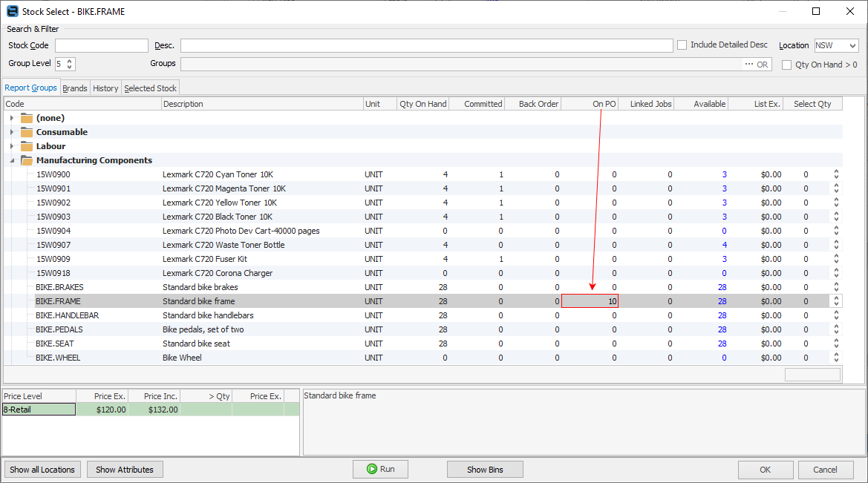Click the green Run play icon
Viewport: 868px width, 483px height.
[x=371, y=469]
